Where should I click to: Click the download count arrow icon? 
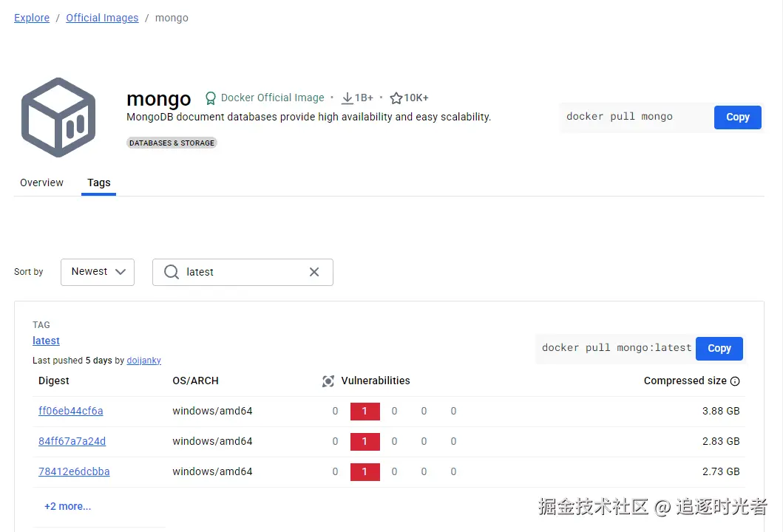(347, 98)
